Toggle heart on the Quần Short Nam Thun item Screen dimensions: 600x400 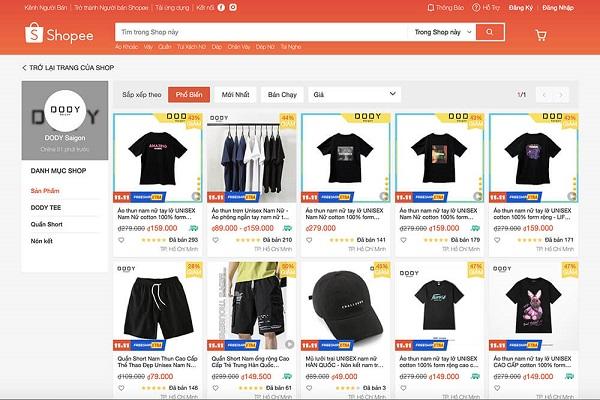[x=121, y=388]
